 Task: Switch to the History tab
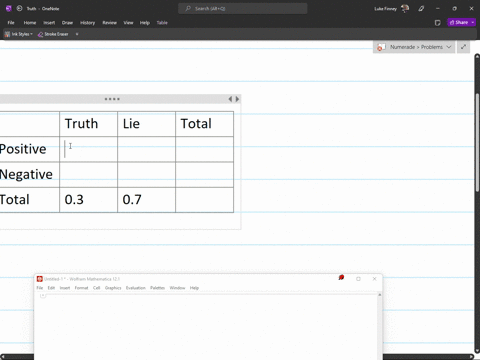(87, 23)
